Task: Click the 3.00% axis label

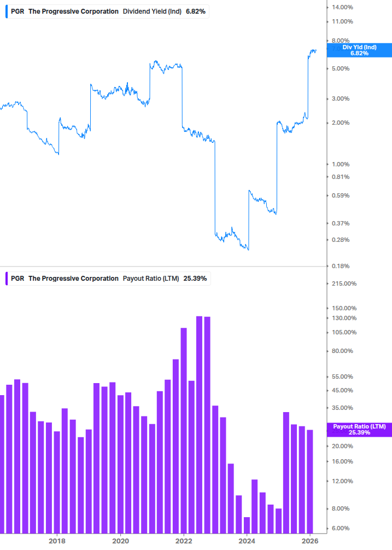Action: coord(341,99)
